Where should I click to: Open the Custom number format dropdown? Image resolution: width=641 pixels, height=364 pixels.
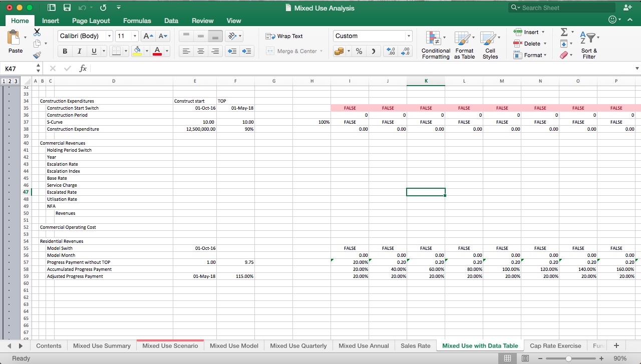click(407, 36)
